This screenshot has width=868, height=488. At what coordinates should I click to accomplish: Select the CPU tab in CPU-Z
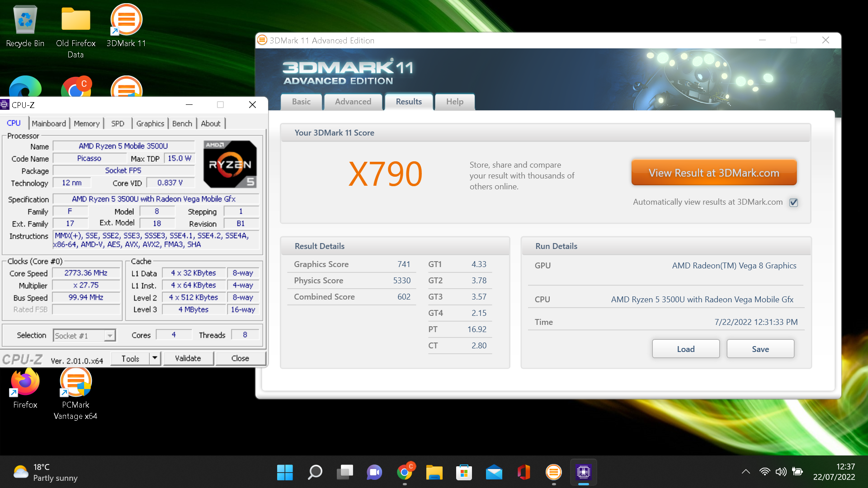tap(14, 123)
